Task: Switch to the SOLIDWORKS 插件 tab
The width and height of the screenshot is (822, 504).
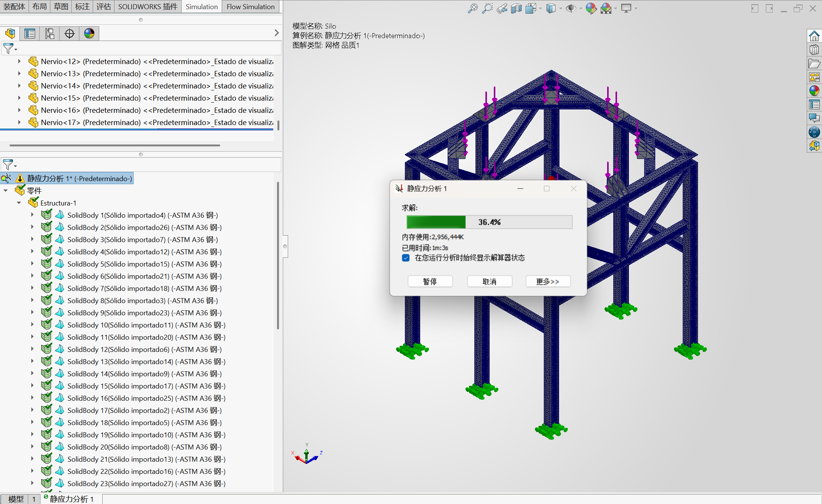Action: [148, 6]
